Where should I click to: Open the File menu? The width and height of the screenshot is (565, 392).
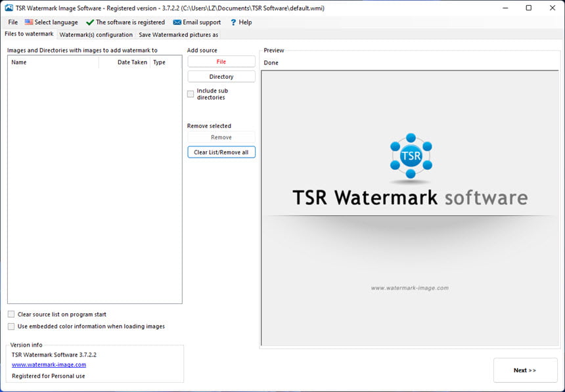pyautogui.click(x=12, y=22)
